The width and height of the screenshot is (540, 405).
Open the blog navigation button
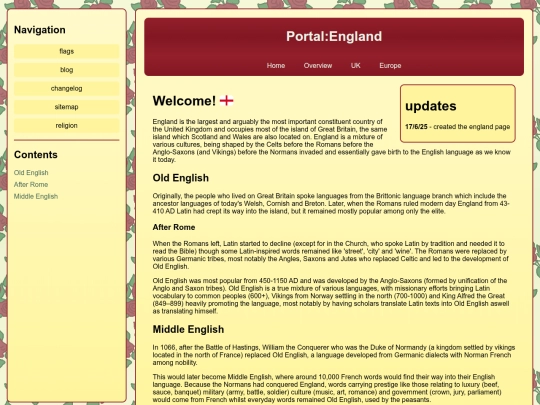tap(66, 70)
